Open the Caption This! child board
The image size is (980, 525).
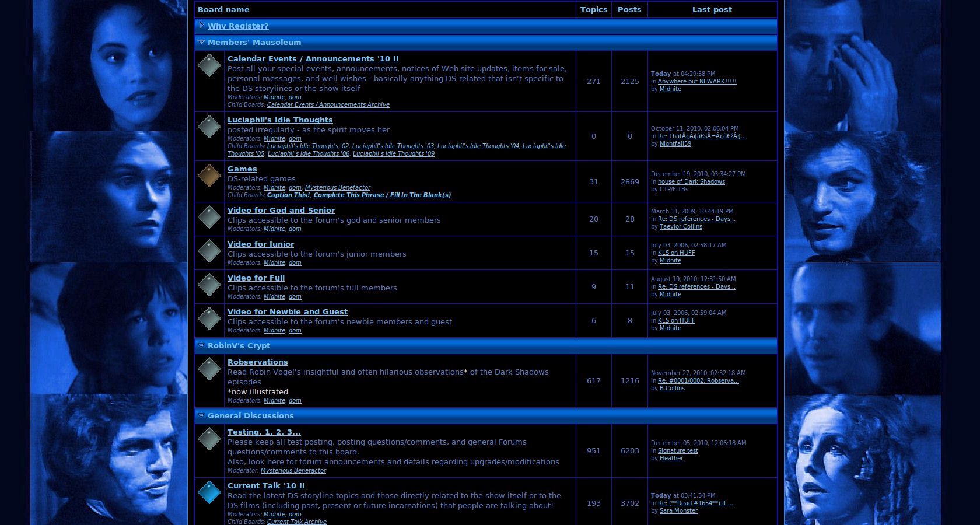point(288,195)
